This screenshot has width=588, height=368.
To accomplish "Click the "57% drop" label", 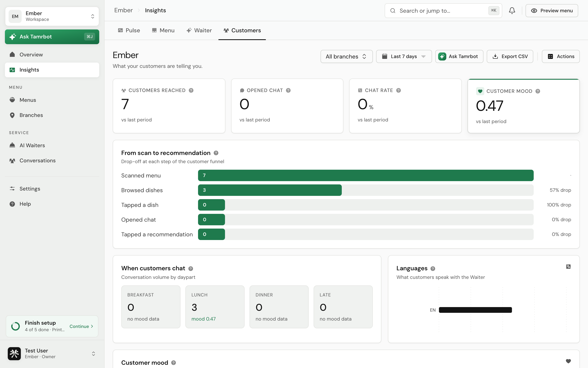I will (x=560, y=190).
